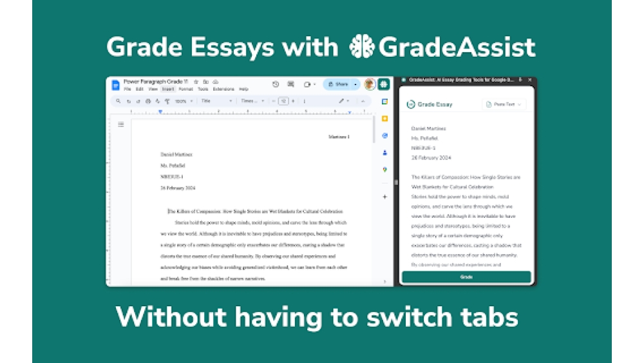Open version history clock icon
The height and width of the screenshot is (363, 644).
click(276, 84)
